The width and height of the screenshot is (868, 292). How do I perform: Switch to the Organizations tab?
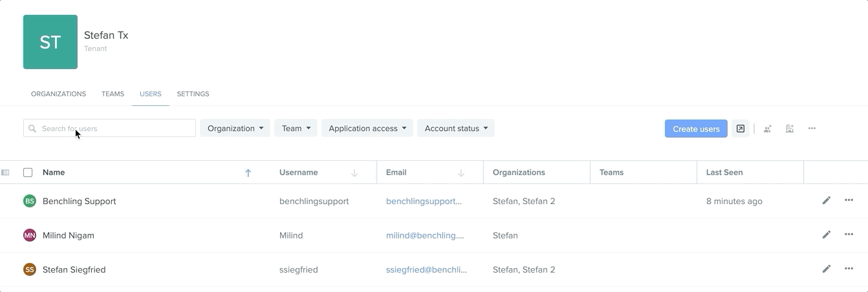tap(58, 94)
